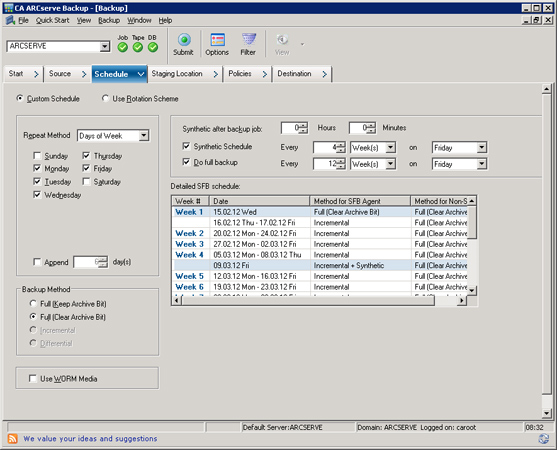Click Method for SFB Agent column header
This screenshot has width=557, height=450.
(360, 201)
